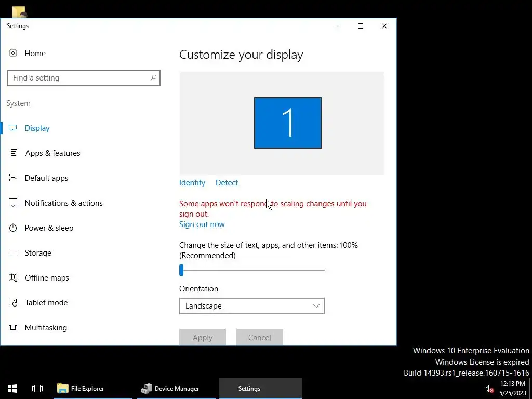
Task: Close the Settings window
Action: [384, 26]
